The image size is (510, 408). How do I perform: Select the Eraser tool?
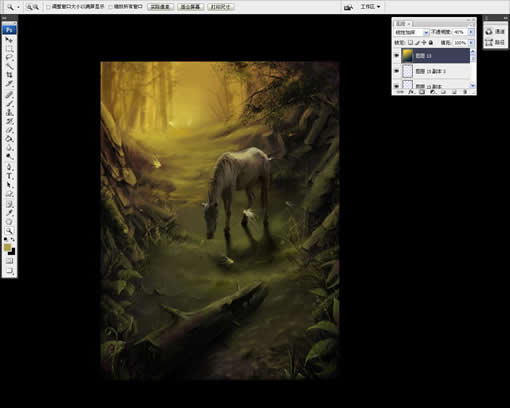pos(9,130)
